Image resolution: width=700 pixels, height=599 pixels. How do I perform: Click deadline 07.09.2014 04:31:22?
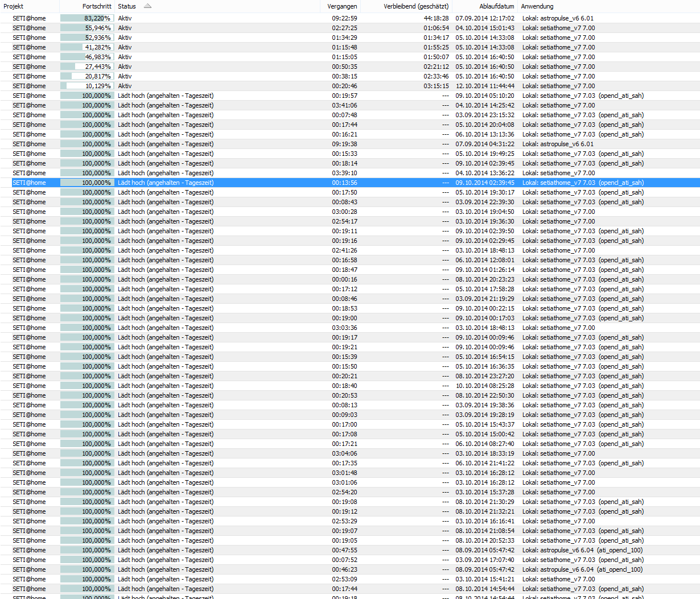coord(485,144)
